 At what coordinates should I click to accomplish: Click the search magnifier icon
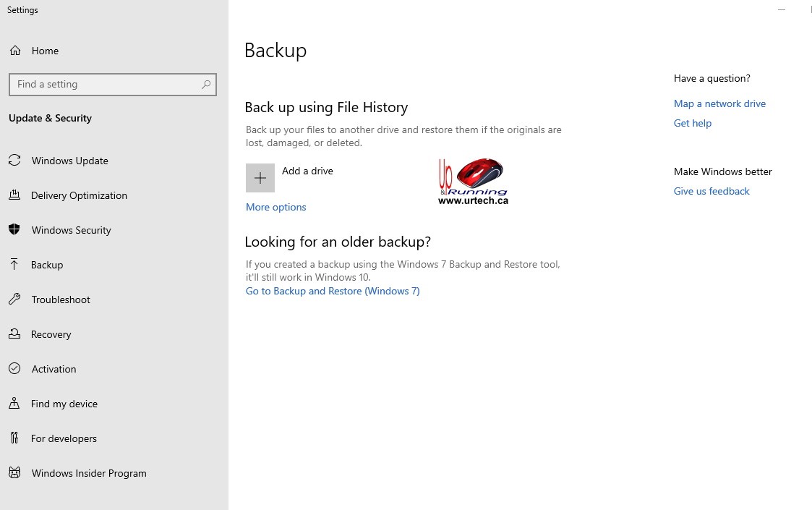point(206,85)
